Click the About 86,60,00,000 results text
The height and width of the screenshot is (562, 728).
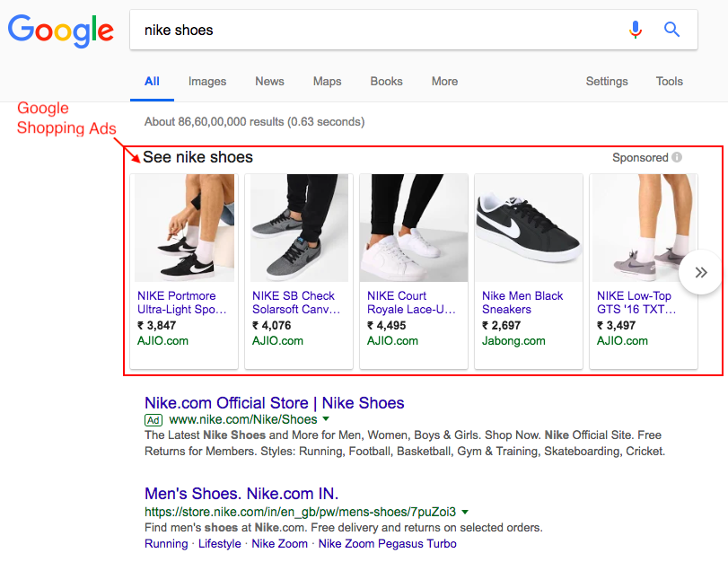click(254, 122)
